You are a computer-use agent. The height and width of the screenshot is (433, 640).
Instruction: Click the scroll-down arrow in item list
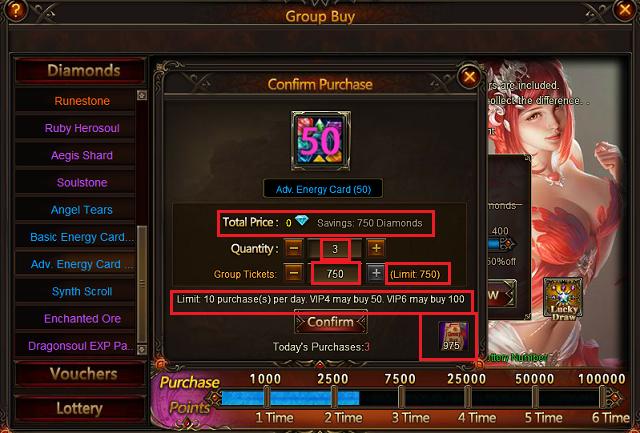[x=142, y=349]
